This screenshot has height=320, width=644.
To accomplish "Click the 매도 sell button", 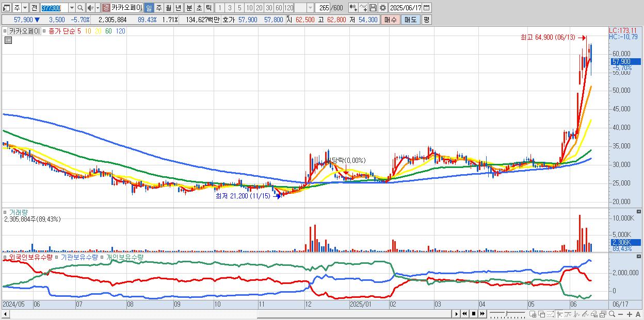I will pyautogui.click(x=411, y=20).
